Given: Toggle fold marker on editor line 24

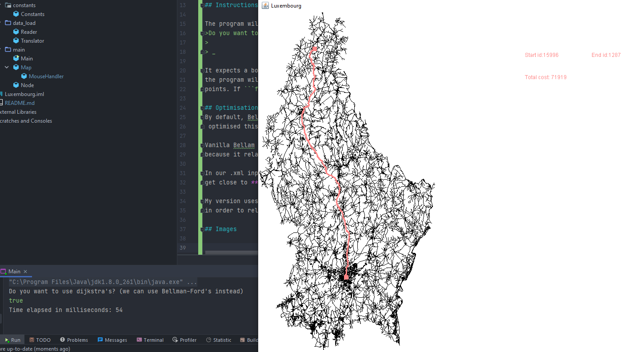Looking at the screenshot, I should (202, 108).
